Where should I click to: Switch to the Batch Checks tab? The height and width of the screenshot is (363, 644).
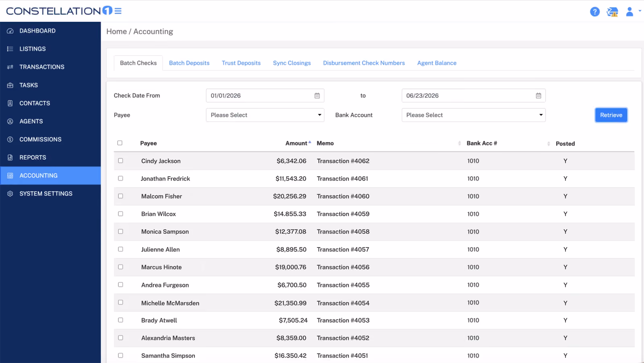coord(138,63)
